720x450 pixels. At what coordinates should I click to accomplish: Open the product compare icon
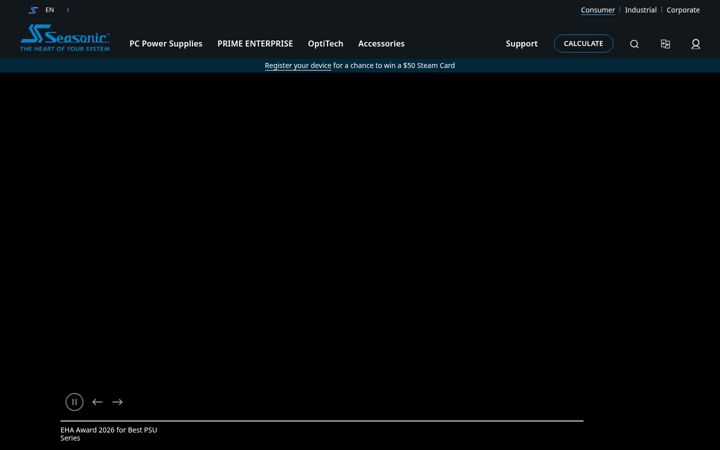tap(665, 44)
